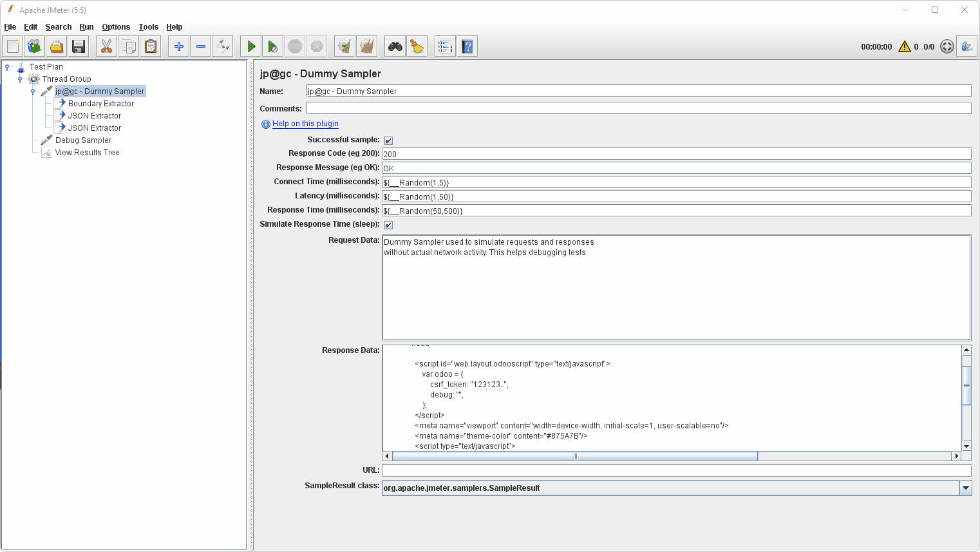Start the test with green play icon
Screen dimensions: 980x552
[251, 46]
